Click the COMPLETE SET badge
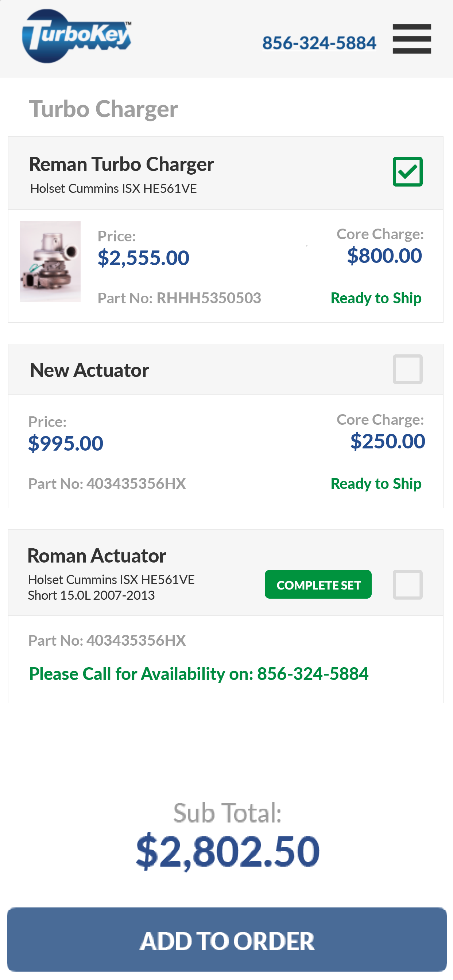This screenshot has height=980, width=453. coord(318,584)
